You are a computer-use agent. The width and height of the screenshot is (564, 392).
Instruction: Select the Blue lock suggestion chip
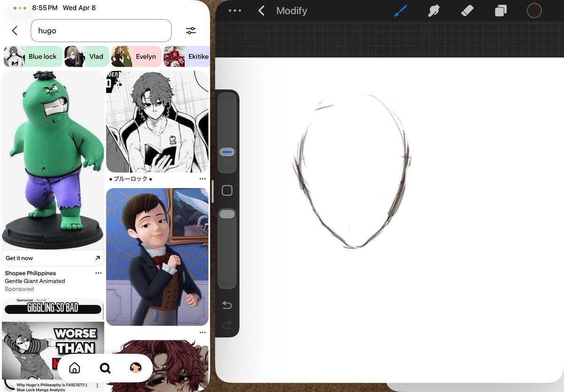[x=33, y=56]
